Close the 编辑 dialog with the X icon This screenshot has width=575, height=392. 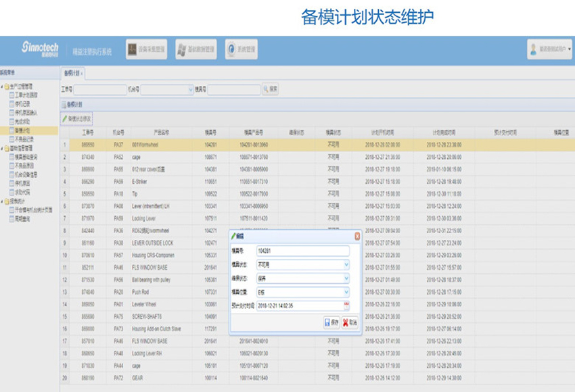point(357,236)
